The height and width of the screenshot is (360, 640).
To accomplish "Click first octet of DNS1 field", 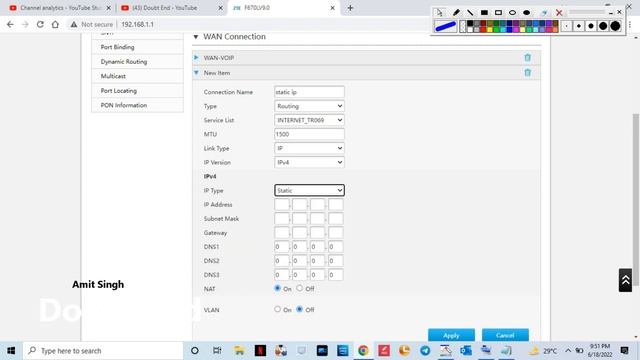I will pos(282,247).
